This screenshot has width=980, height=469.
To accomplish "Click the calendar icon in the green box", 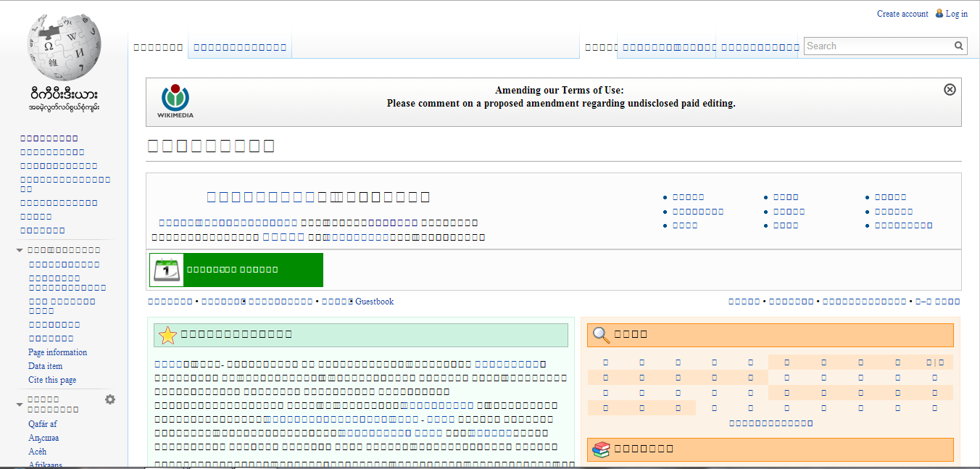I will point(167,270).
